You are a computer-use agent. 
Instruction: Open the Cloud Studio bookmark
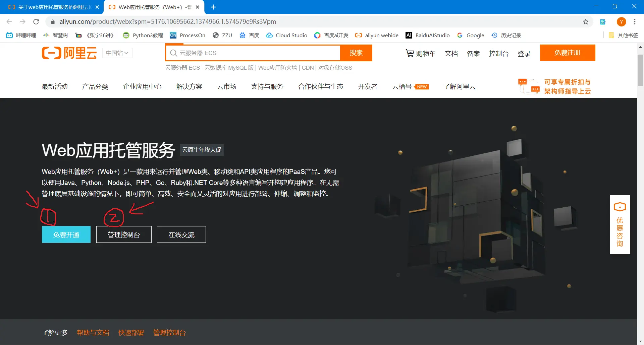click(287, 35)
